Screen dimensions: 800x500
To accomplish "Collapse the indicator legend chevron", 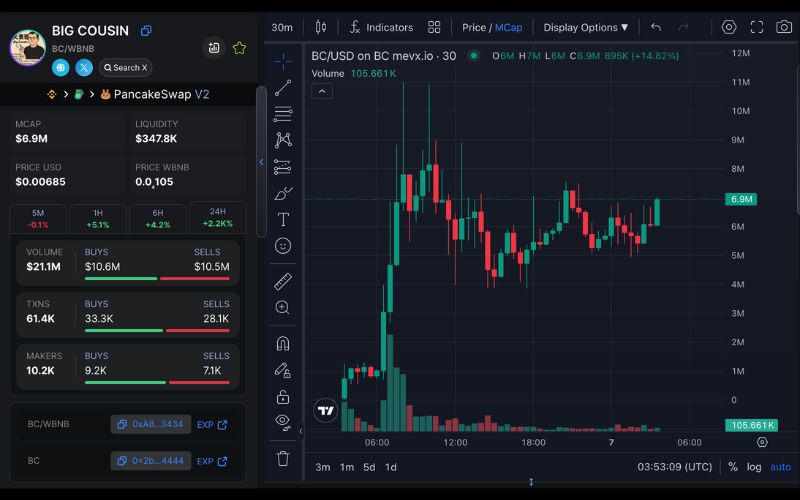I will (x=322, y=91).
